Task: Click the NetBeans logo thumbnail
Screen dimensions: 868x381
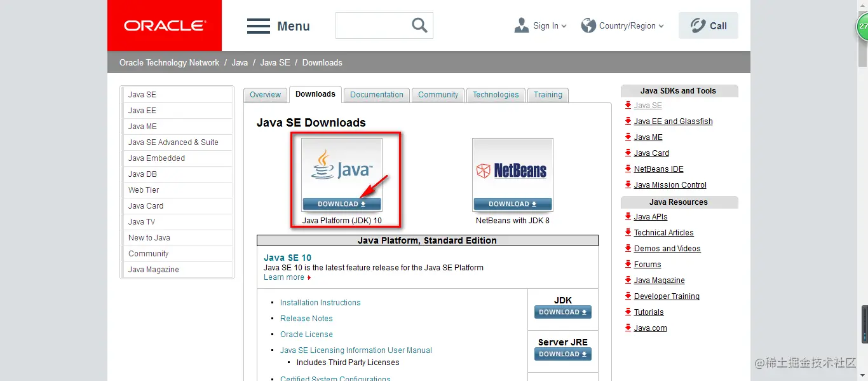Action: click(x=513, y=168)
